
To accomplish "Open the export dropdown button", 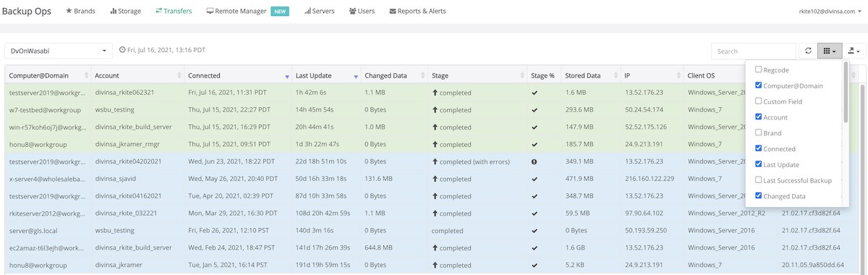I will click(854, 51).
